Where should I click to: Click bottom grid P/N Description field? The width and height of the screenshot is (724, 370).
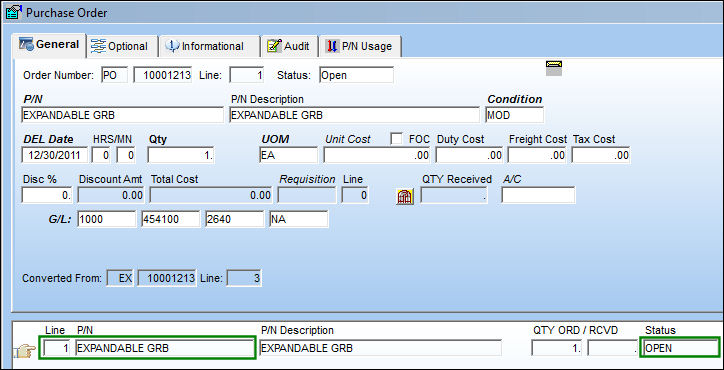(380, 348)
